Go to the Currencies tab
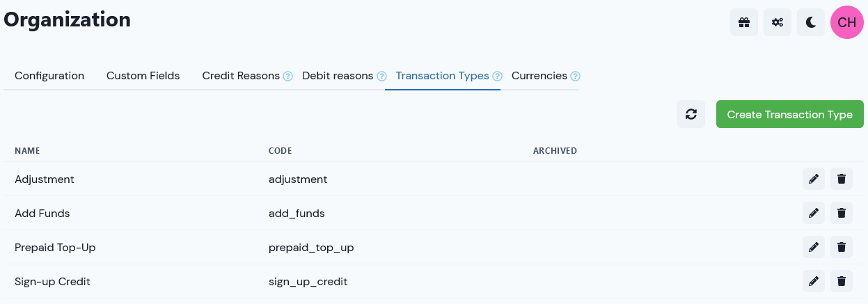The height and width of the screenshot is (304, 868). point(539,76)
